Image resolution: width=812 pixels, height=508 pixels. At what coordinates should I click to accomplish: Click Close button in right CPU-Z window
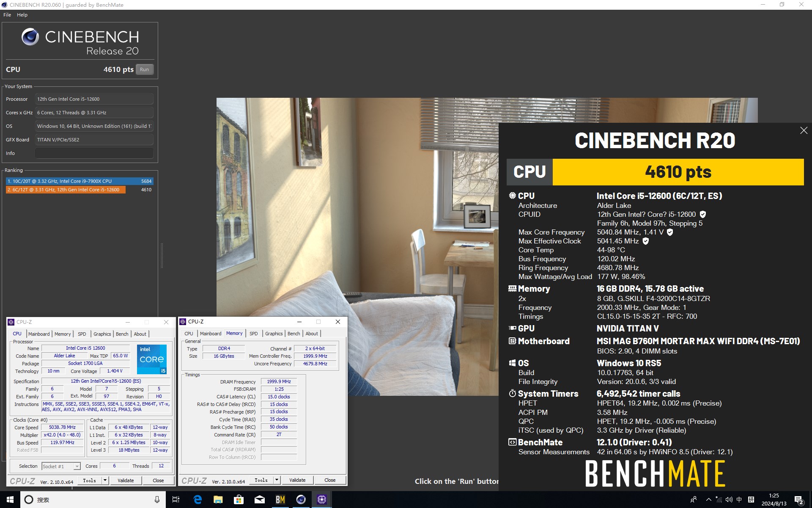pos(330,480)
